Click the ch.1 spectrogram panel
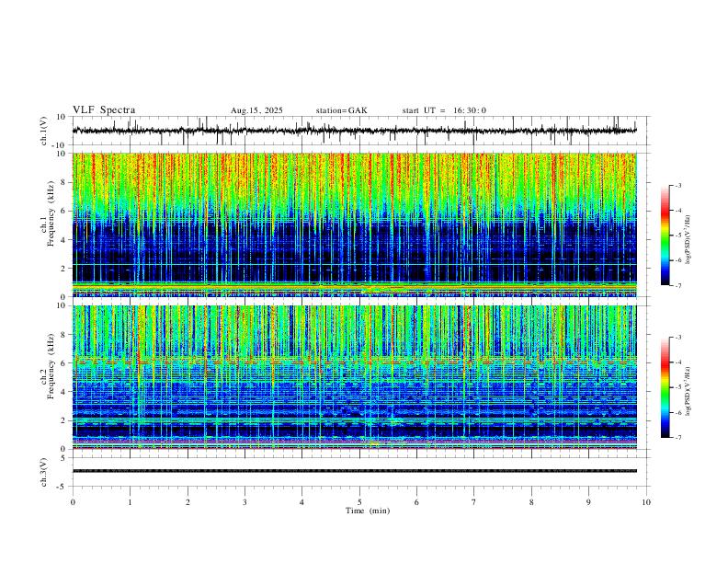 click(354, 224)
